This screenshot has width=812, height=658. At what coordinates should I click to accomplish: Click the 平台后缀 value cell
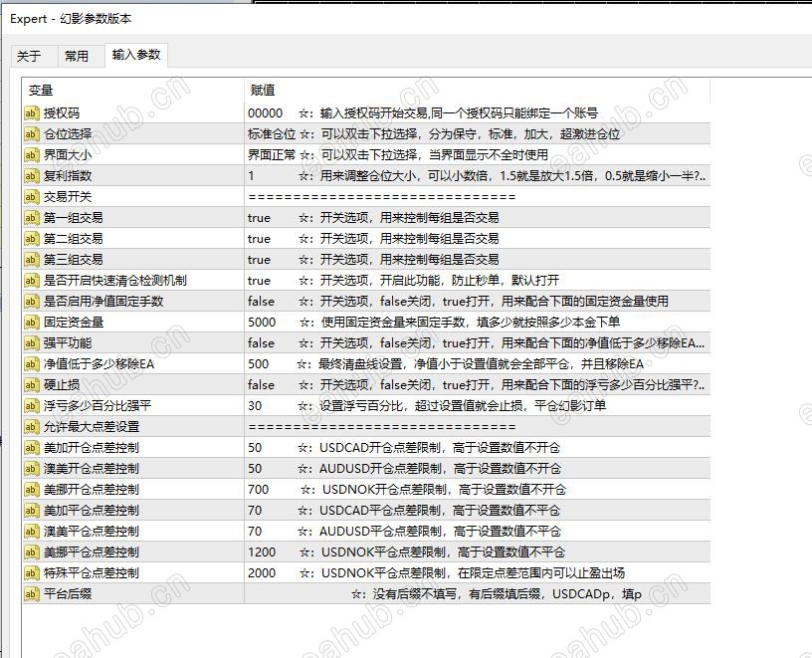coord(477,593)
